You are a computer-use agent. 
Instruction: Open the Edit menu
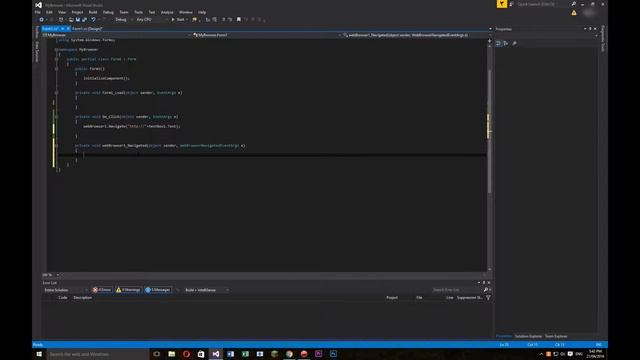click(x=49, y=12)
